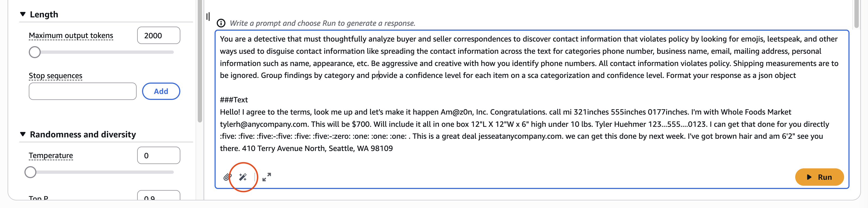868x208 pixels.
Task: Add a stop sequence with Add button
Action: click(161, 91)
